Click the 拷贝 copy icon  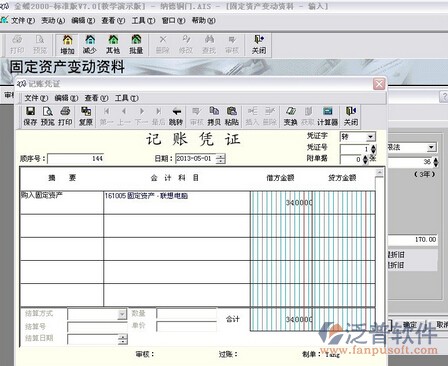click(214, 116)
